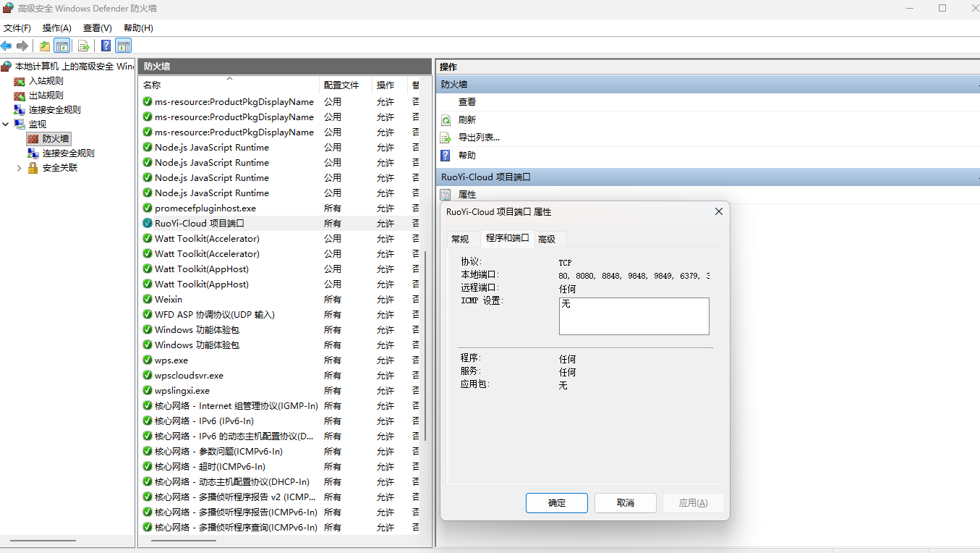Viewport: 980px width, 553px height.
Task: Select the wpscloudsvr.exe rule row
Action: pos(281,376)
